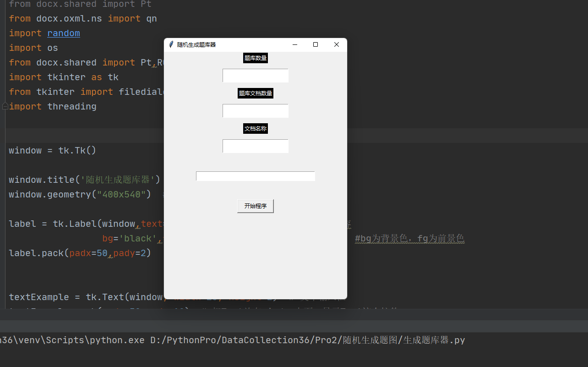This screenshot has width=588, height=367.
Task: Click the 'import os' line in editor
Action: [33, 48]
